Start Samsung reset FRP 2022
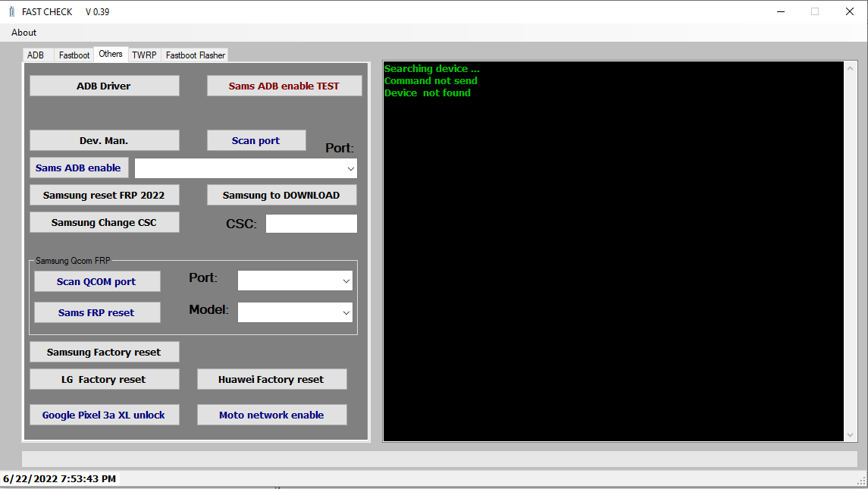The width and height of the screenshot is (868, 489). point(104,195)
